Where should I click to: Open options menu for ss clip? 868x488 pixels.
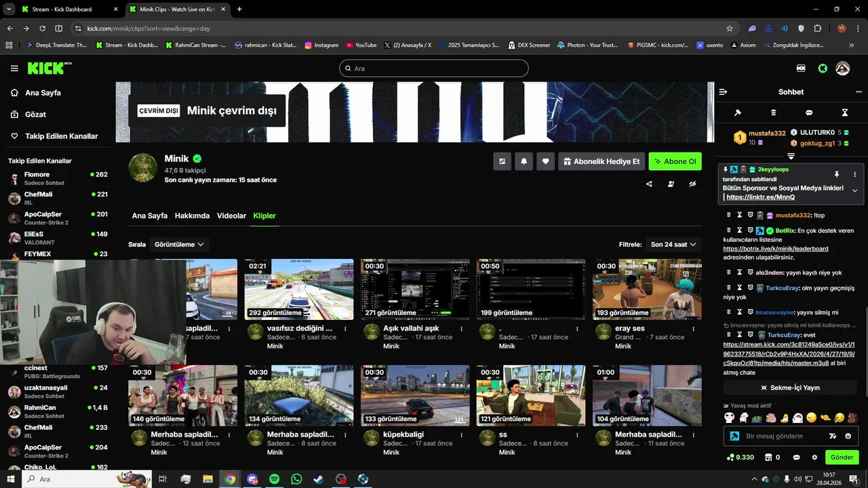pos(577,435)
